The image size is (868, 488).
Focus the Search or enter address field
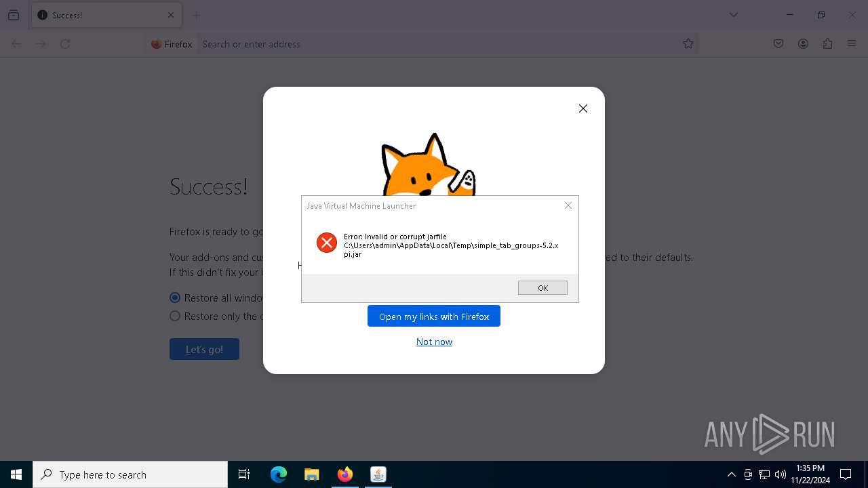point(437,44)
